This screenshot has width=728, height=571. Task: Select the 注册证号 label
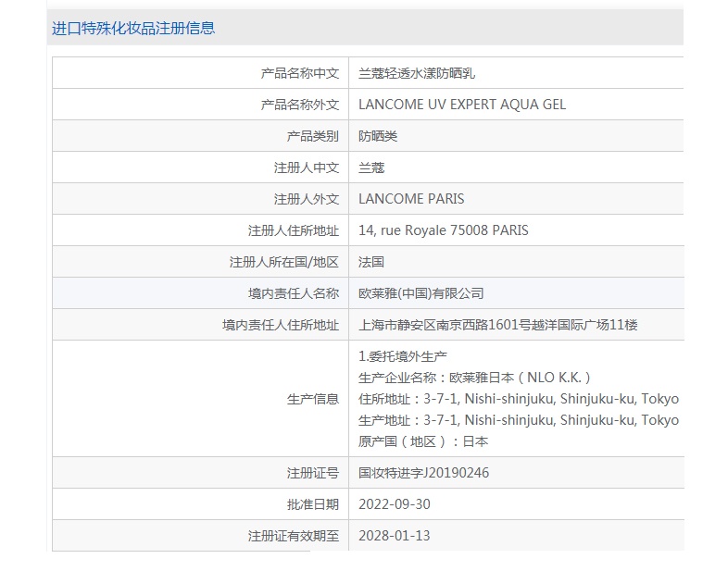click(313, 473)
